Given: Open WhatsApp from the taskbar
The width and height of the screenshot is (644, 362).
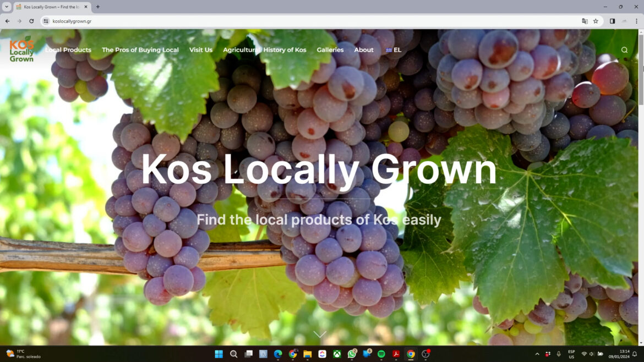Looking at the screenshot, I should tap(352, 354).
